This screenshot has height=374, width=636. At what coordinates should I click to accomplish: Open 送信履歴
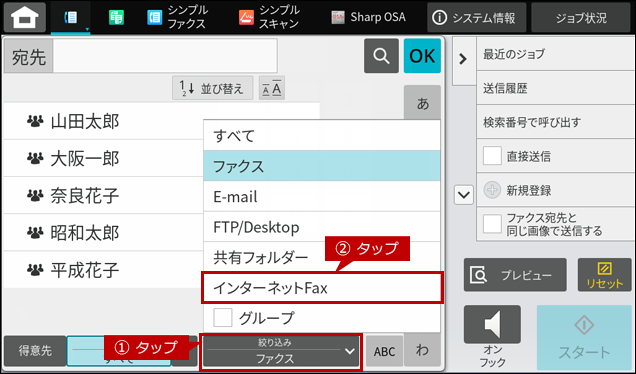[x=555, y=88]
